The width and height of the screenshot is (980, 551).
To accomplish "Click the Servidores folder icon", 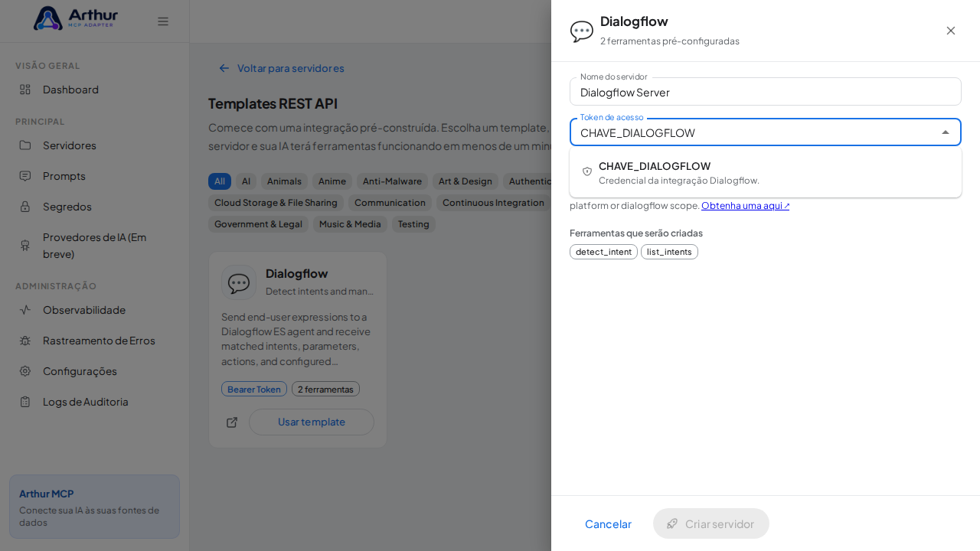I will [x=25, y=145].
